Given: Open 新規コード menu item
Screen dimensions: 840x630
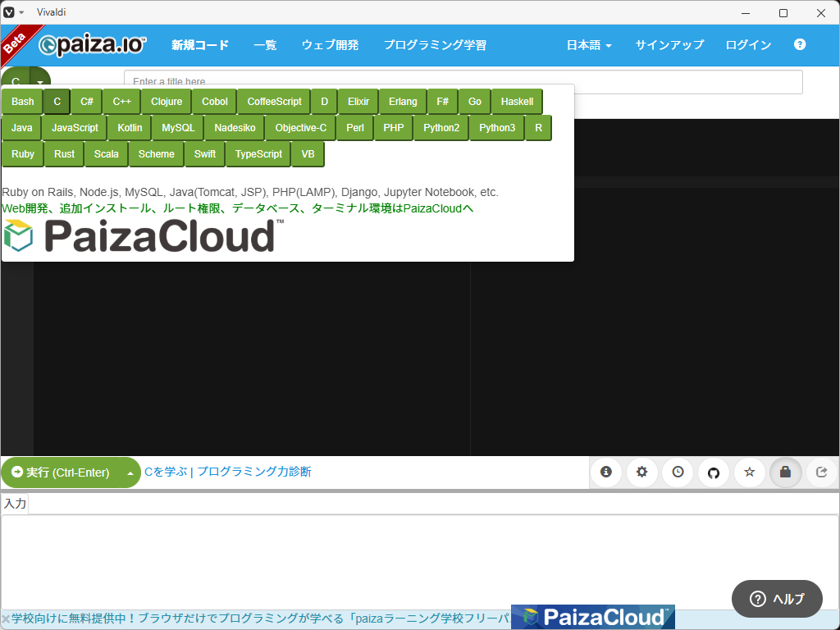Looking at the screenshot, I should tap(200, 45).
